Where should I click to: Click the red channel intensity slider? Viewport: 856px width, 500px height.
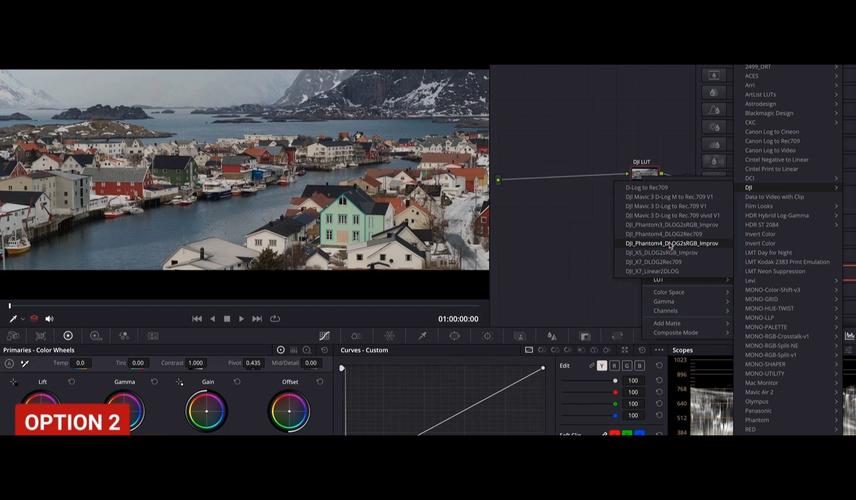590,392
